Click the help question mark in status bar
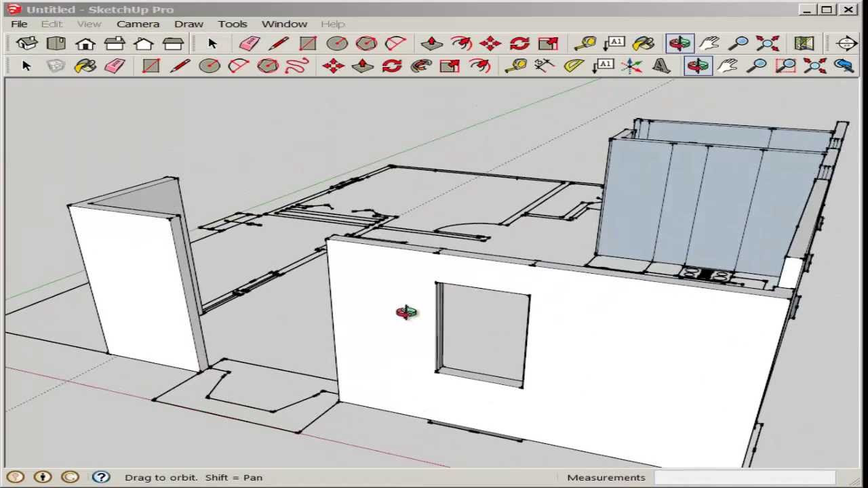This screenshot has height=488, width=868. [101, 477]
